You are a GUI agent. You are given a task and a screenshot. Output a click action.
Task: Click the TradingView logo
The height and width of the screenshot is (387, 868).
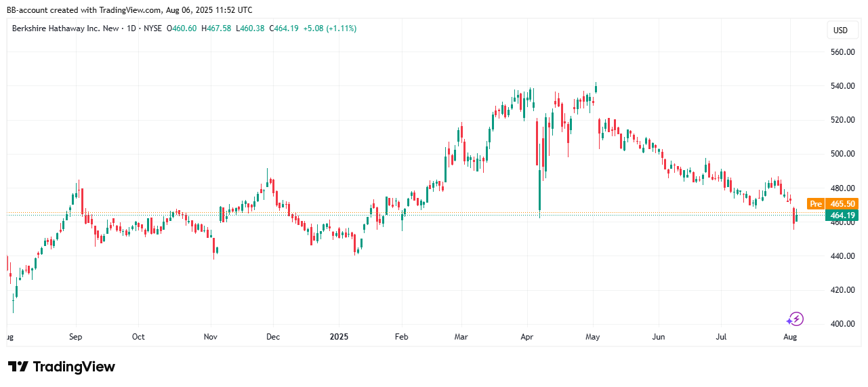point(62,367)
